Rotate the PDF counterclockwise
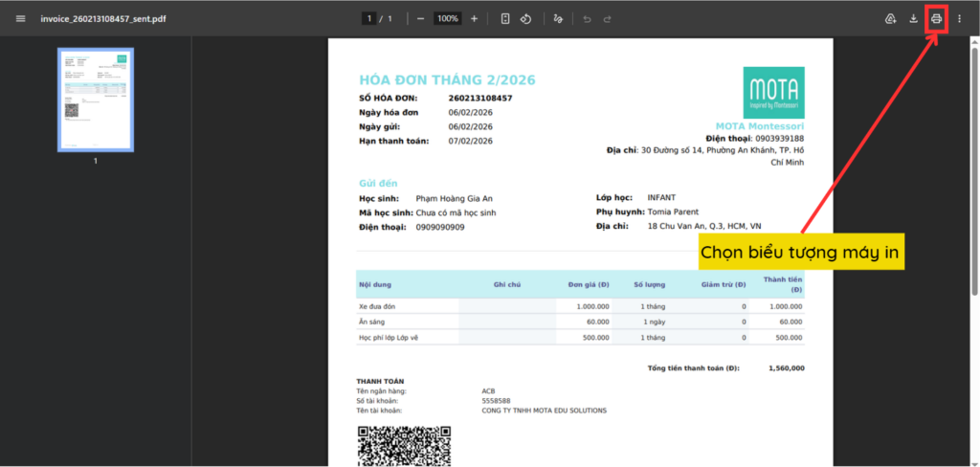 point(525,19)
